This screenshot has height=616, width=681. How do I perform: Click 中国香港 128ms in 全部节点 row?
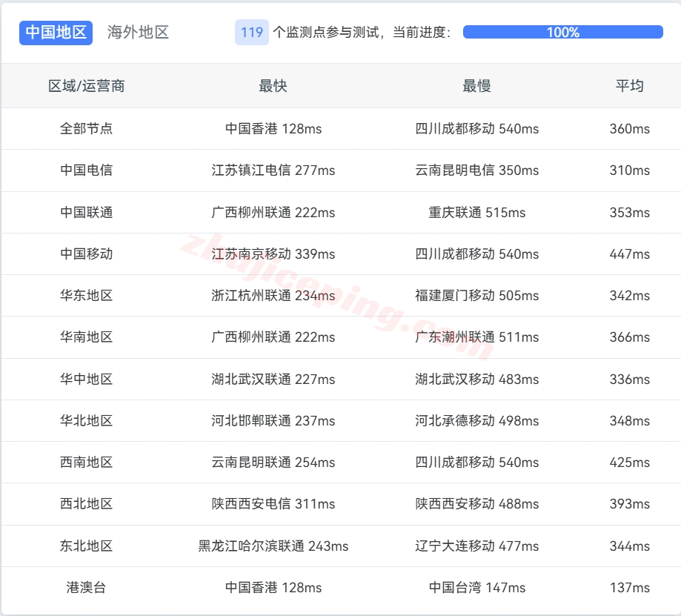click(273, 128)
